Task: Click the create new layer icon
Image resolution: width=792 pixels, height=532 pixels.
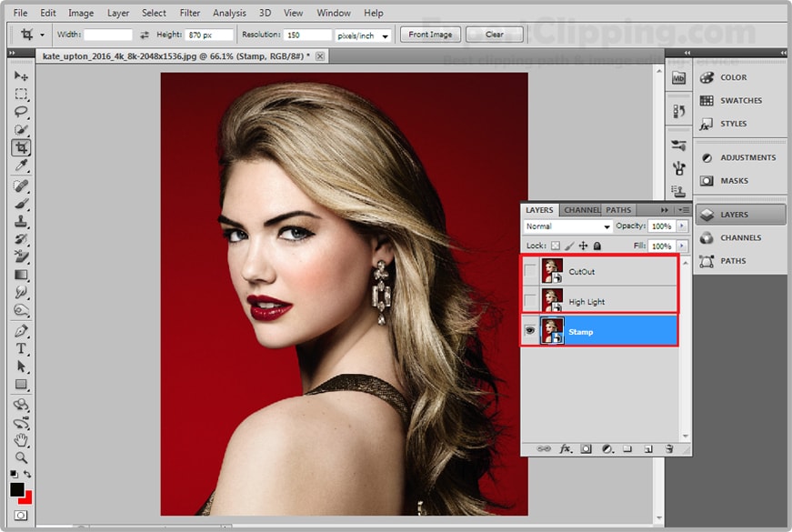Action: [648, 448]
